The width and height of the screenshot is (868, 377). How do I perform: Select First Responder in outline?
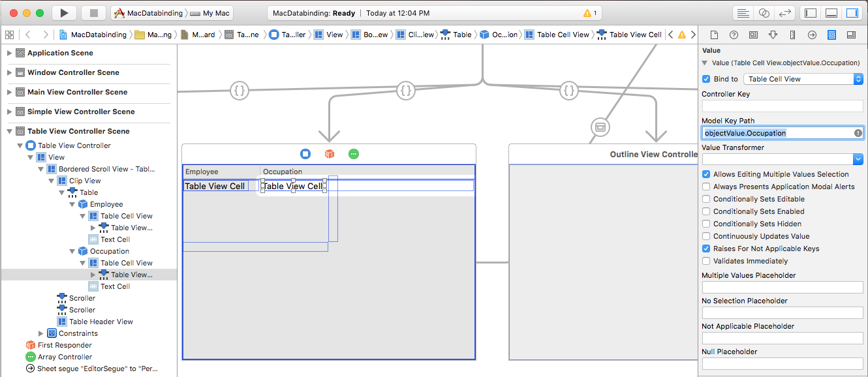coord(59,345)
